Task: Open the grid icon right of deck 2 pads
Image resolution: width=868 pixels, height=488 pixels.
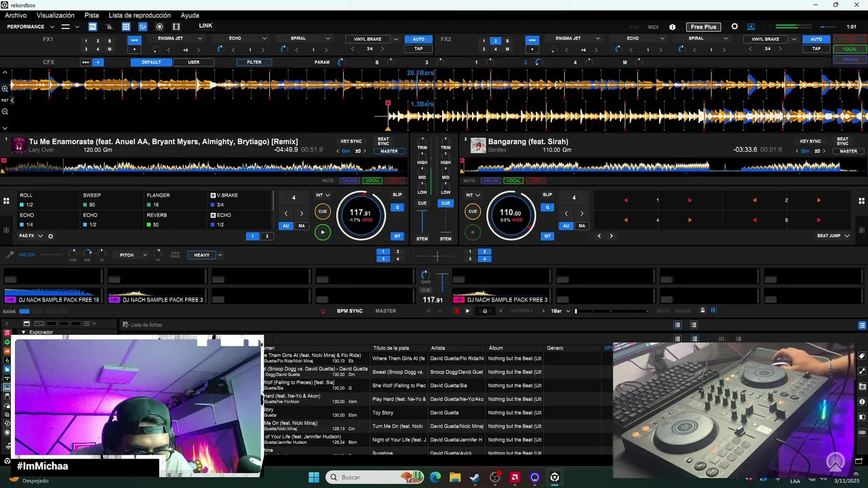Action: coord(862,201)
